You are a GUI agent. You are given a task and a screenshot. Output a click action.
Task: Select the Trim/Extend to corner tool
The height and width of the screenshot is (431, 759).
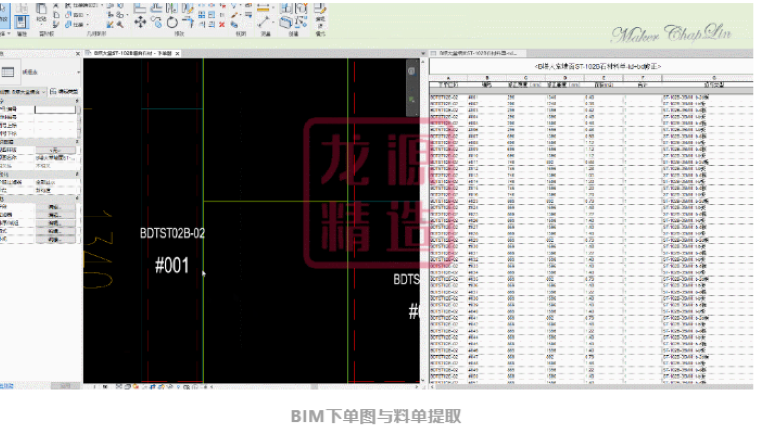pos(188,22)
